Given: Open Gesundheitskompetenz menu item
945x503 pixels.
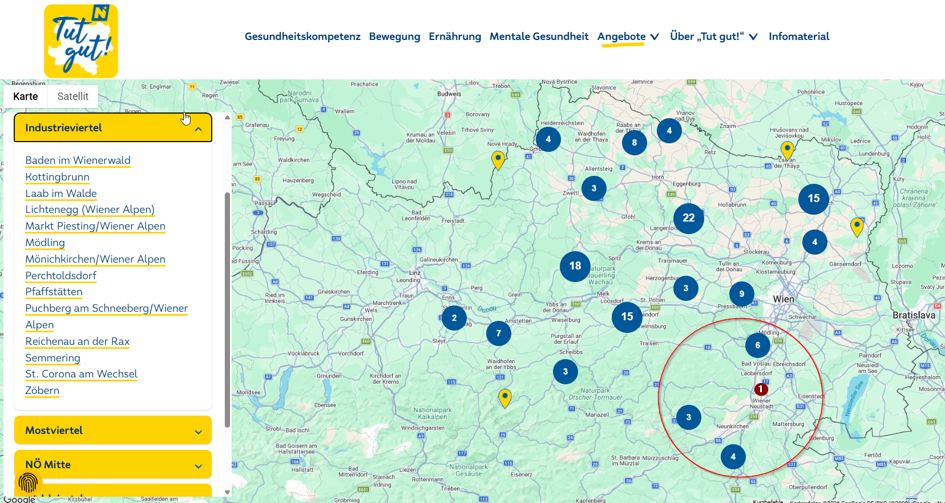Looking at the screenshot, I should 303,36.
